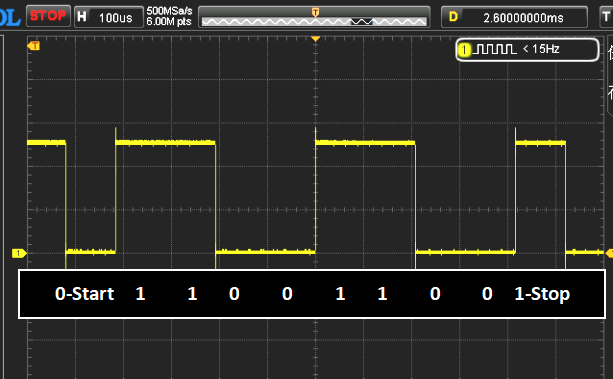Select the D delay label icon
Image resolution: width=613 pixels, height=379 pixels.
[453, 17]
